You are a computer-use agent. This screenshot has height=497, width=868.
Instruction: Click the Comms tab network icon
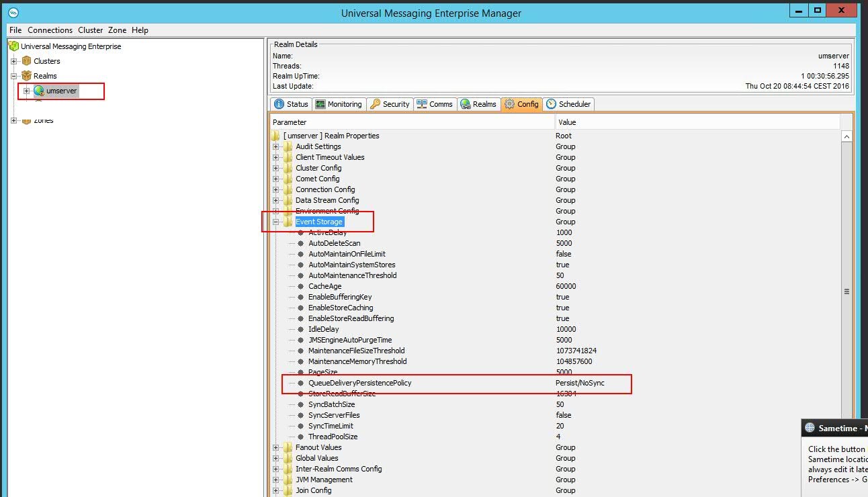422,104
